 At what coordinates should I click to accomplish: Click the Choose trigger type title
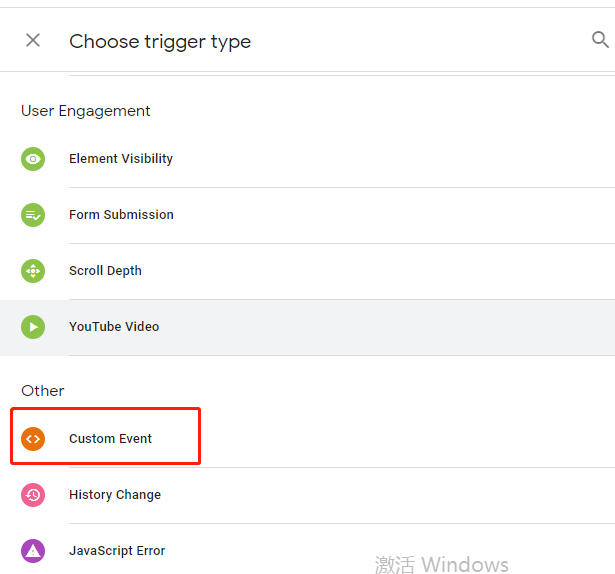[160, 42]
